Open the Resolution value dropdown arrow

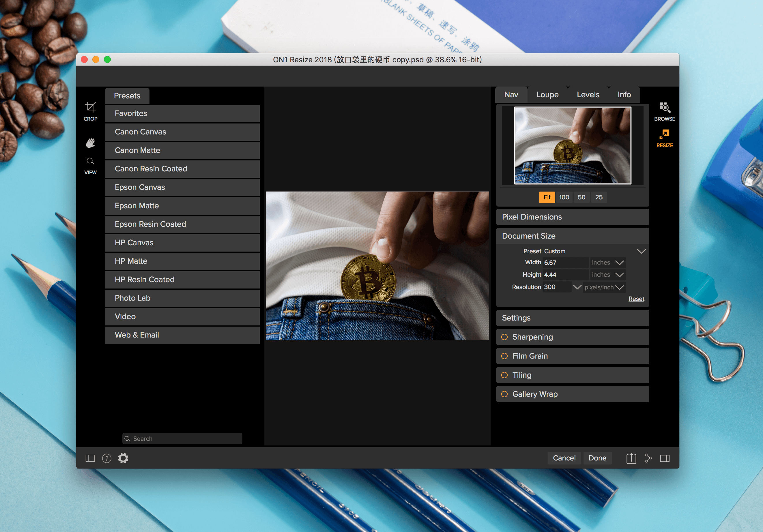(x=577, y=287)
